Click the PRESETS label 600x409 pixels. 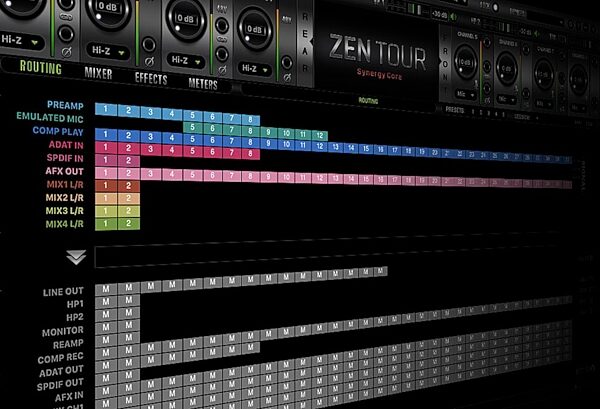[x=455, y=109]
